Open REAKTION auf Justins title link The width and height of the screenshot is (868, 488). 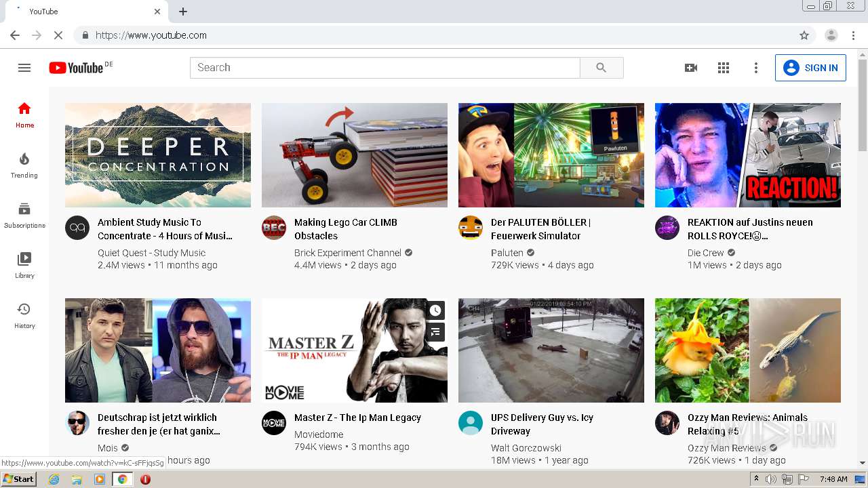(750, 229)
